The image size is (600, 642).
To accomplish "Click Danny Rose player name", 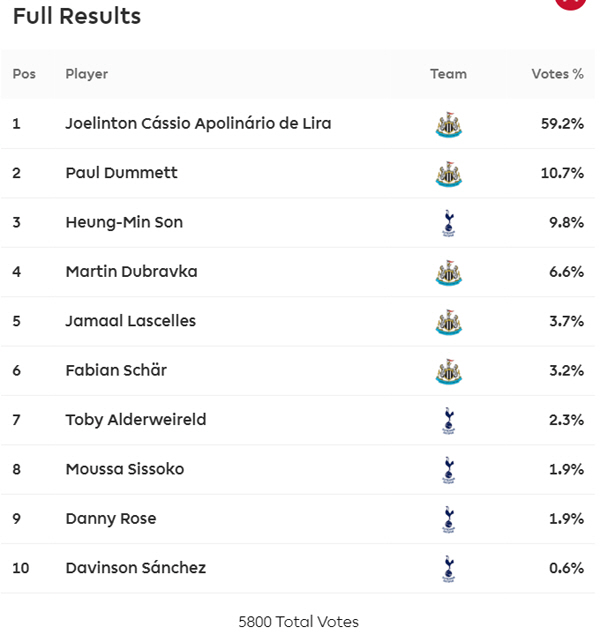I will [x=111, y=519].
